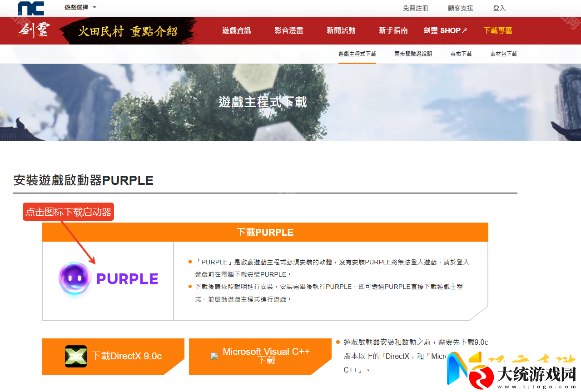Open the 新聞活動 menu

(x=341, y=30)
